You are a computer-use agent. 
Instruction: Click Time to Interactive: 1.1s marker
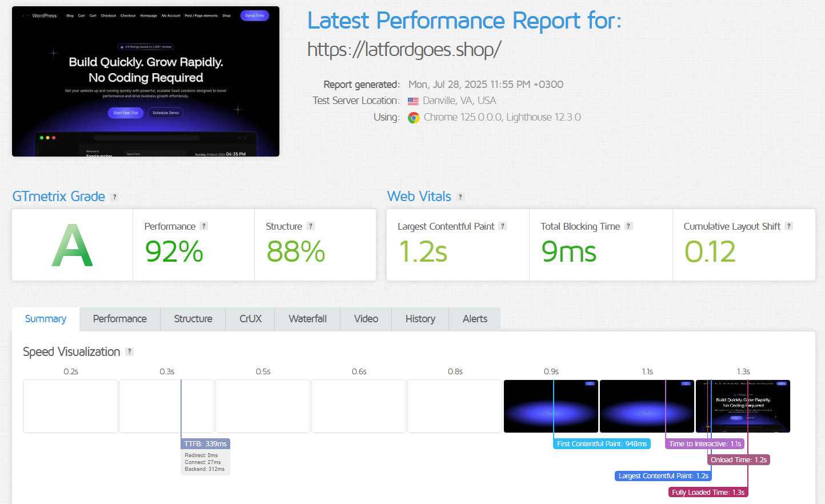[705, 444]
